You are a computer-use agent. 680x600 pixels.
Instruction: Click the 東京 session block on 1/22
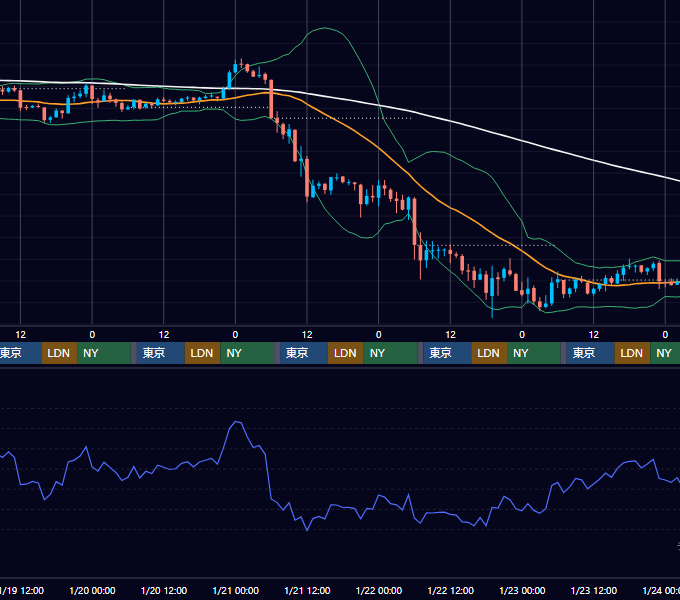(x=448, y=353)
